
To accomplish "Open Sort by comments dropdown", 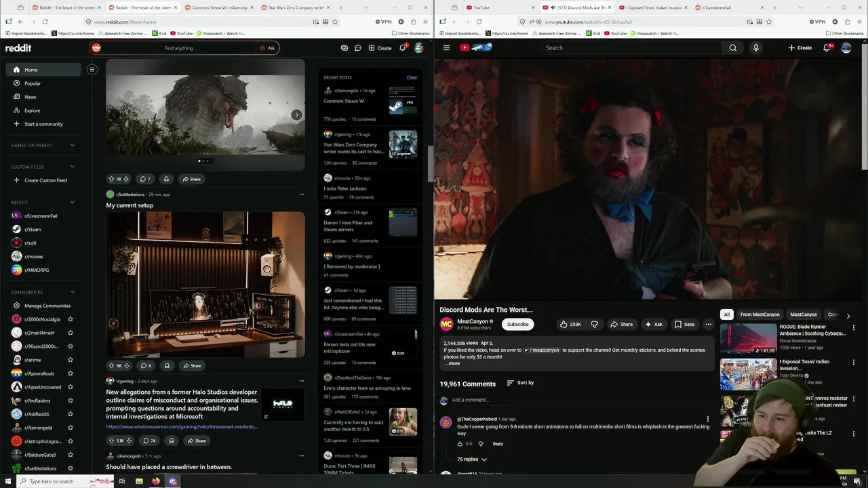I will tap(520, 383).
